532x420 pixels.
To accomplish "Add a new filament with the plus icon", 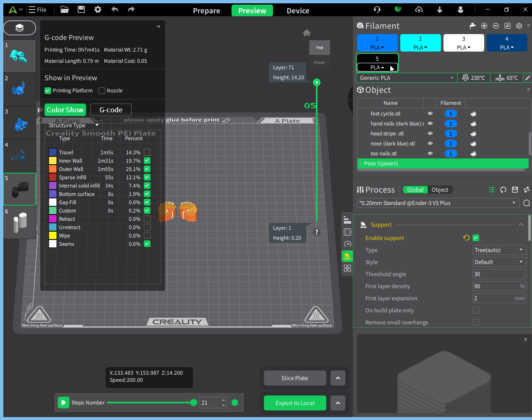I will [x=484, y=26].
